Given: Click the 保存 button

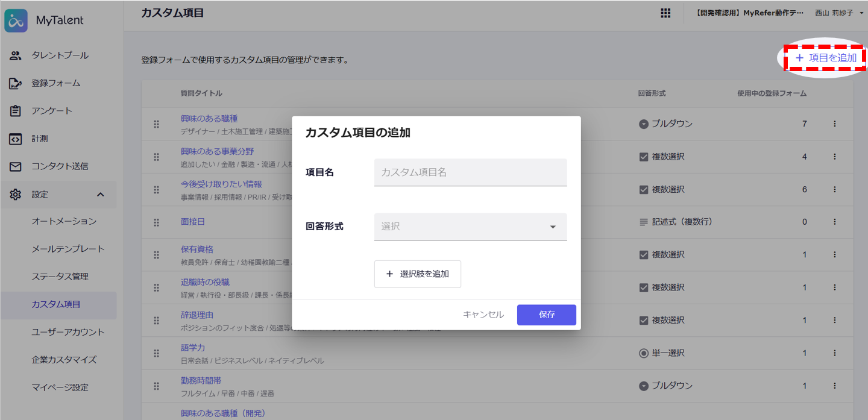Looking at the screenshot, I should pos(546,315).
